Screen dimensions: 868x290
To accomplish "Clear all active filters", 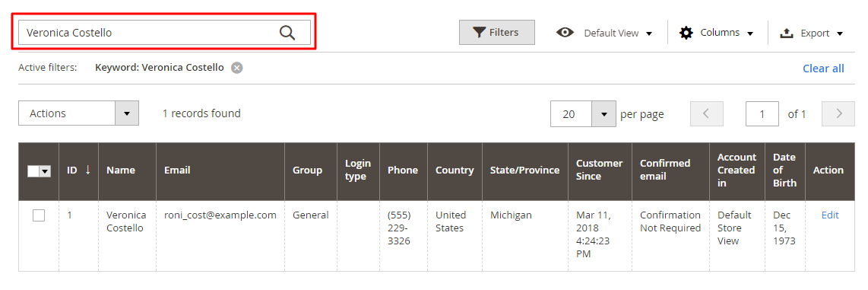I will coord(823,69).
